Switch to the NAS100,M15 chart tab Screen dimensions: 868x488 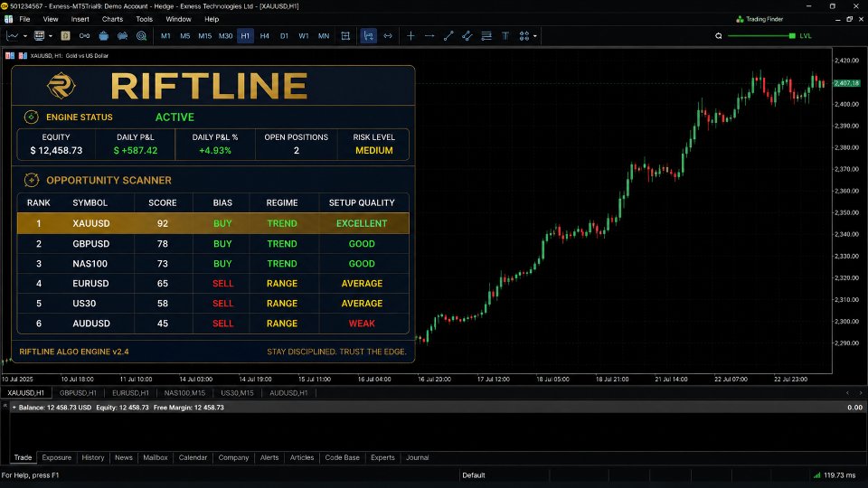coord(184,393)
